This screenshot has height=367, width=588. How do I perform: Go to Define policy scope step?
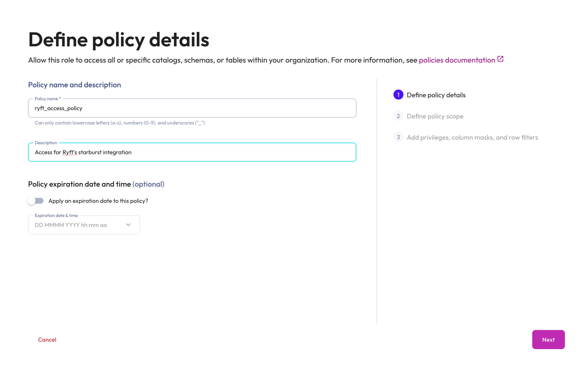435,116
